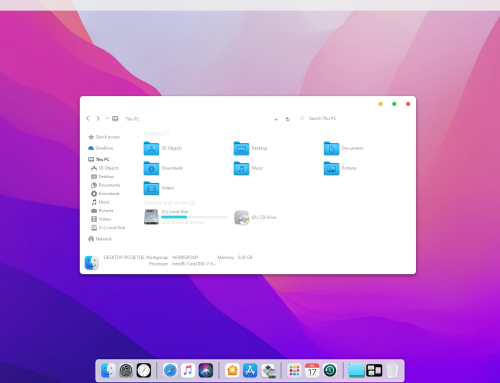Click the This PC address bar text
Viewport: 500px width, 383px height.
[x=132, y=119]
